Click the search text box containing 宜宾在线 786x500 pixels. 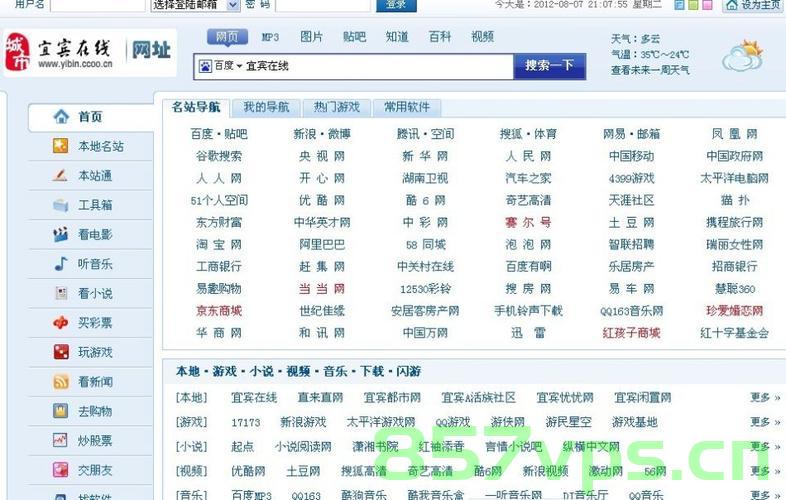pyautogui.click(x=353, y=66)
